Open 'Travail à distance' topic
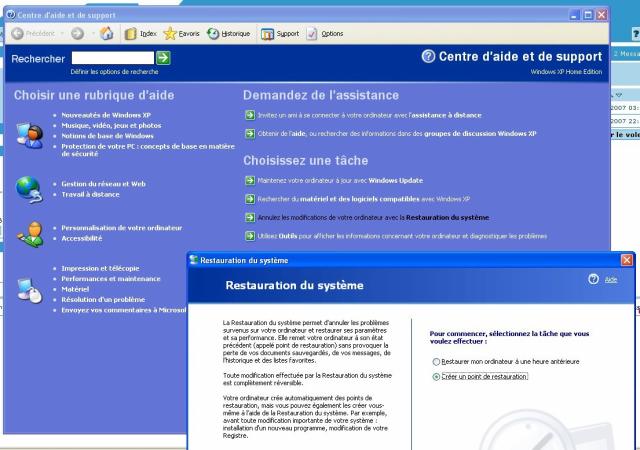This screenshot has width=640, height=450. (x=91, y=195)
